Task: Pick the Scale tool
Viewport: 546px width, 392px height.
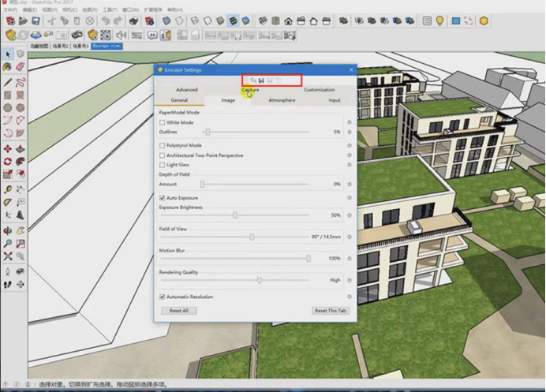Action: pos(8,174)
